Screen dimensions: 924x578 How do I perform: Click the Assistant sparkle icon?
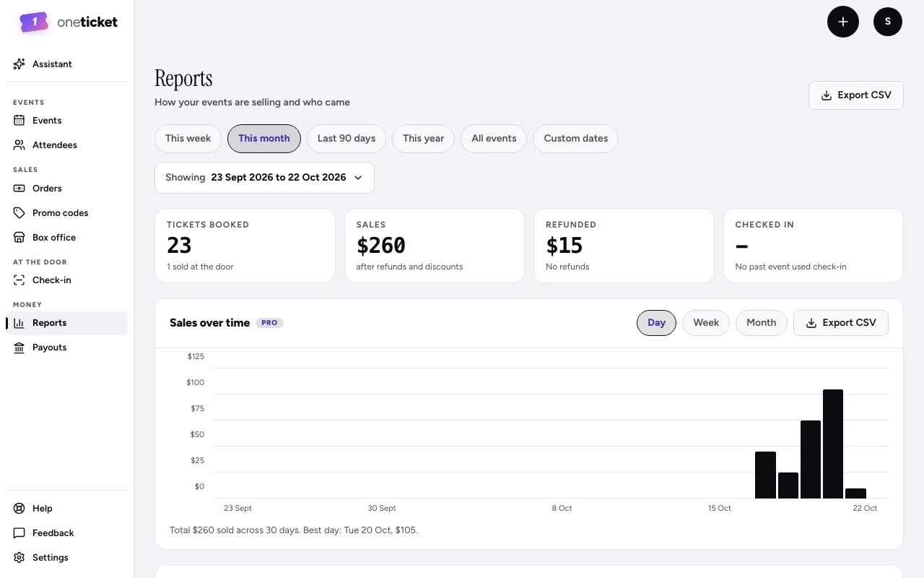coord(19,64)
